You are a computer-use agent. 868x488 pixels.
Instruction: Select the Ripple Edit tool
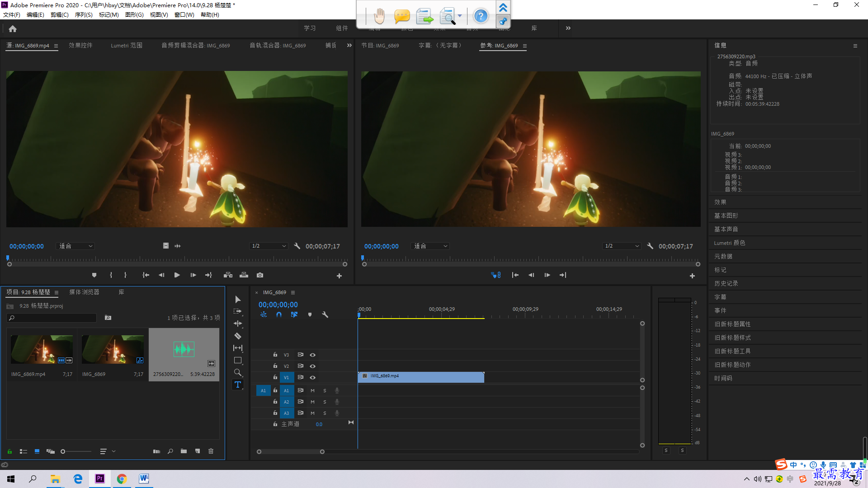238,324
